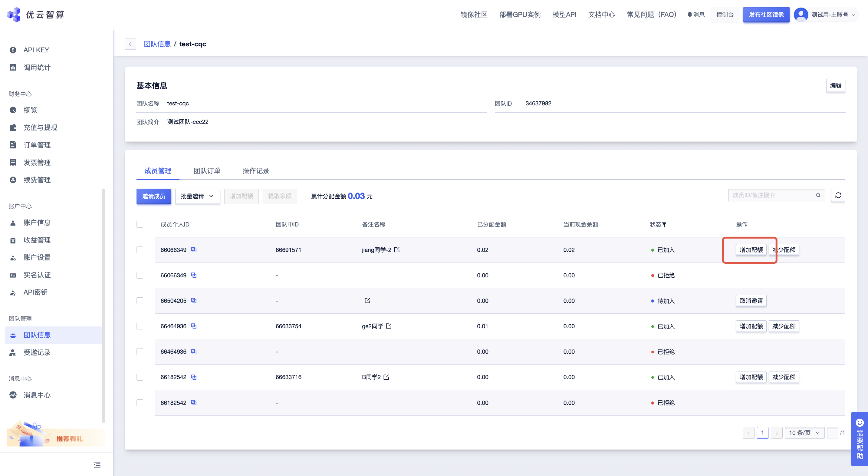Open the 消息 bell notification
868x476 pixels.
(x=696, y=15)
